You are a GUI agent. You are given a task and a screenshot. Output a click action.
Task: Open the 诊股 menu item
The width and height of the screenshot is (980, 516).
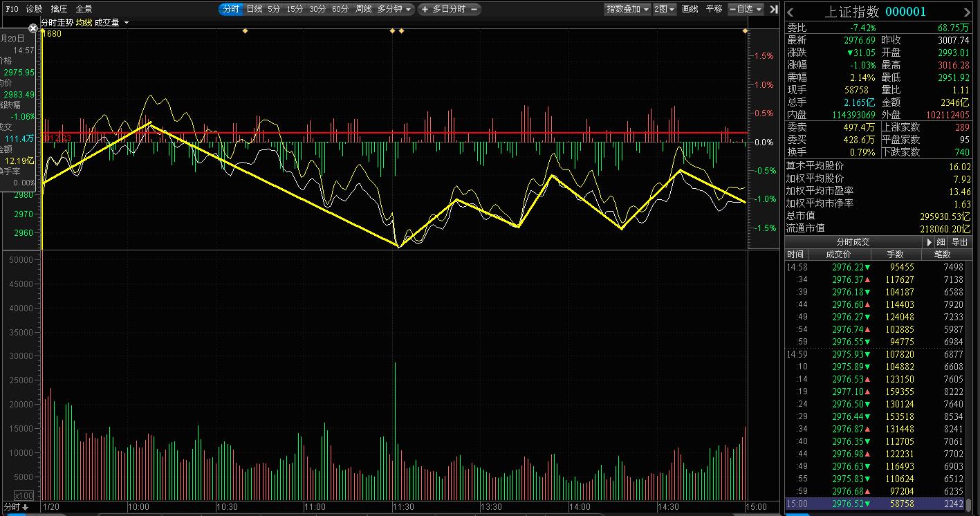(34, 9)
